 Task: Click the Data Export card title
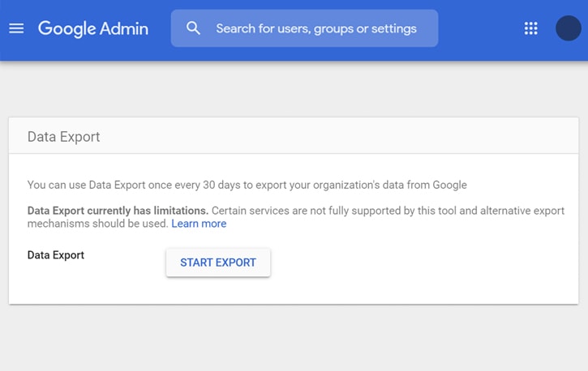(x=64, y=137)
